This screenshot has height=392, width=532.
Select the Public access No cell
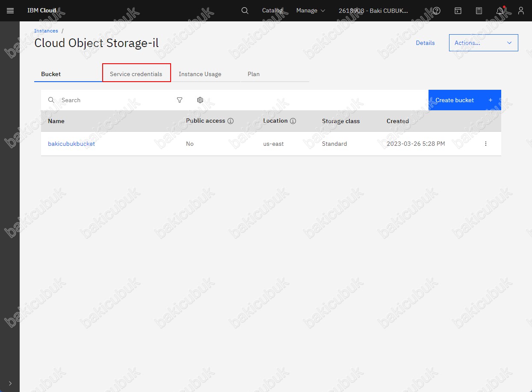[190, 144]
